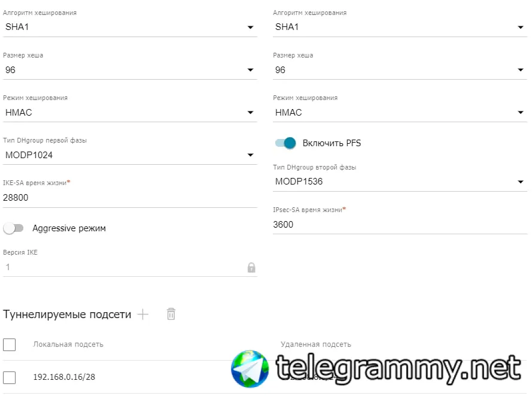Expand the MODP1536 second-phase DHgroup dropdown
The image size is (532, 405).
(400, 182)
